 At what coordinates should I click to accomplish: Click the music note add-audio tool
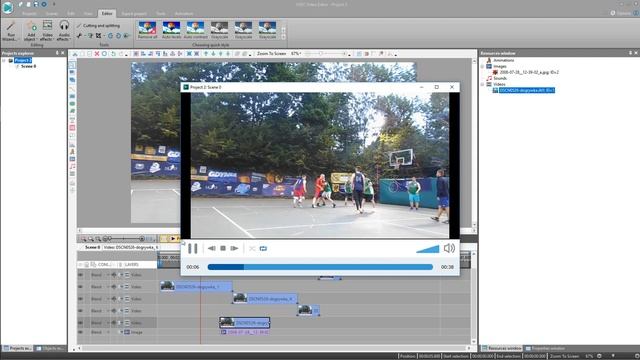point(72,167)
